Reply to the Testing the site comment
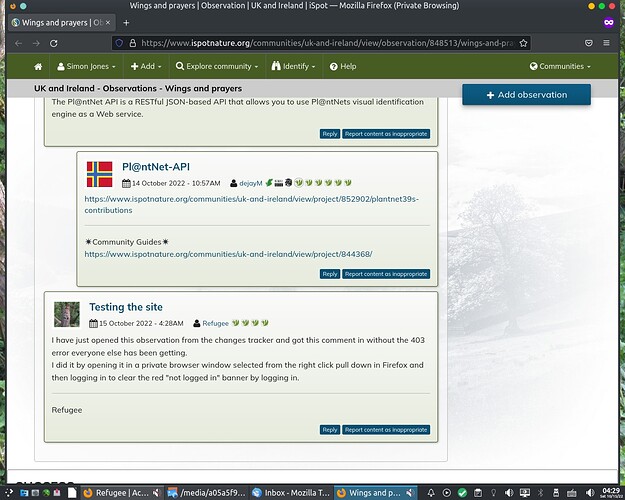This screenshot has width=625, height=500. tap(330, 430)
